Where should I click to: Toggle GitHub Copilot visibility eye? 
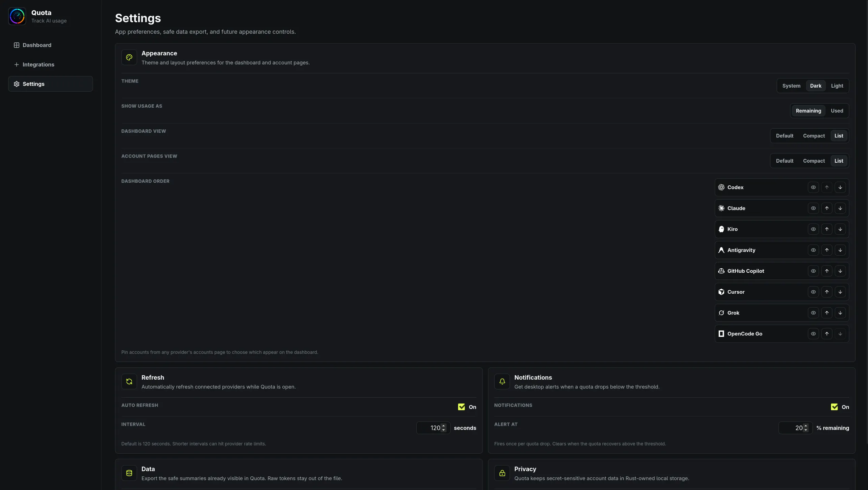813,271
